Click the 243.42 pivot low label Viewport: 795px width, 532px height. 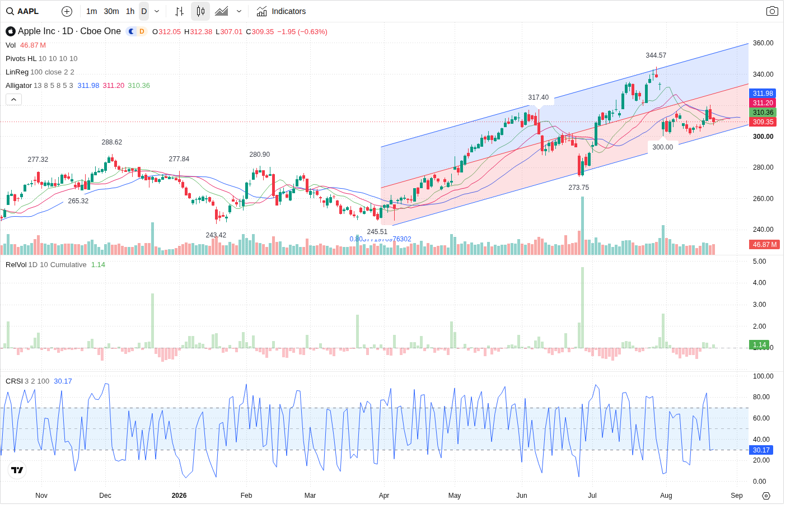point(216,235)
